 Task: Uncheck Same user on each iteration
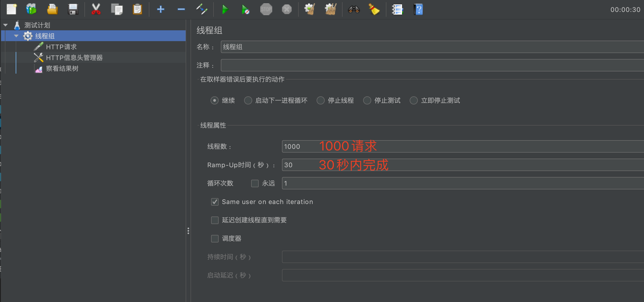click(215, 202)
